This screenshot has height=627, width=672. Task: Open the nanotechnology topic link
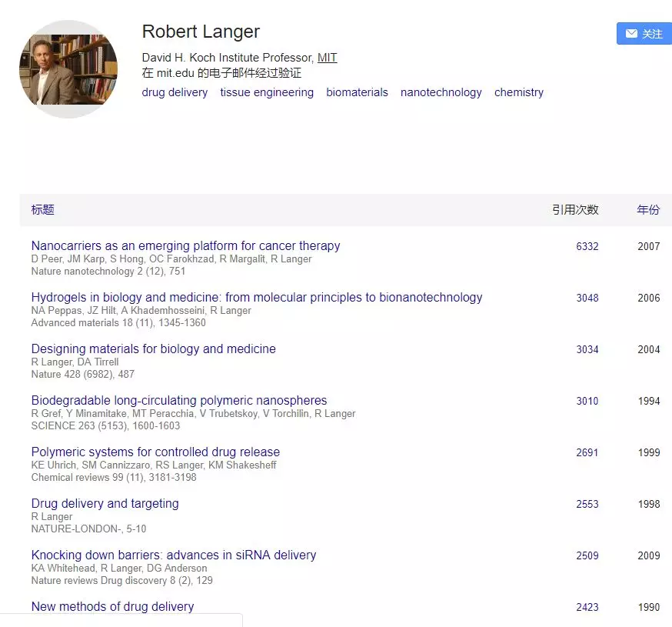[x=441, y=92]
